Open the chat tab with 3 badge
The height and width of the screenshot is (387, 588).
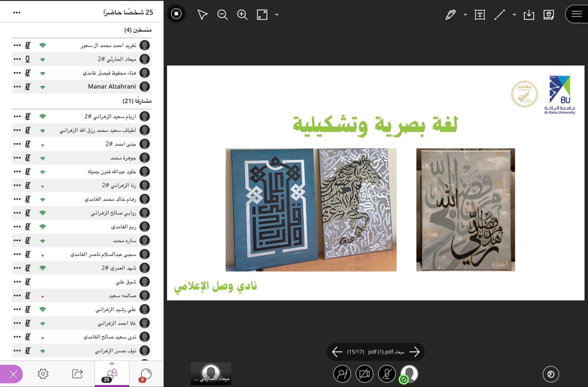[x=146, y=375]
